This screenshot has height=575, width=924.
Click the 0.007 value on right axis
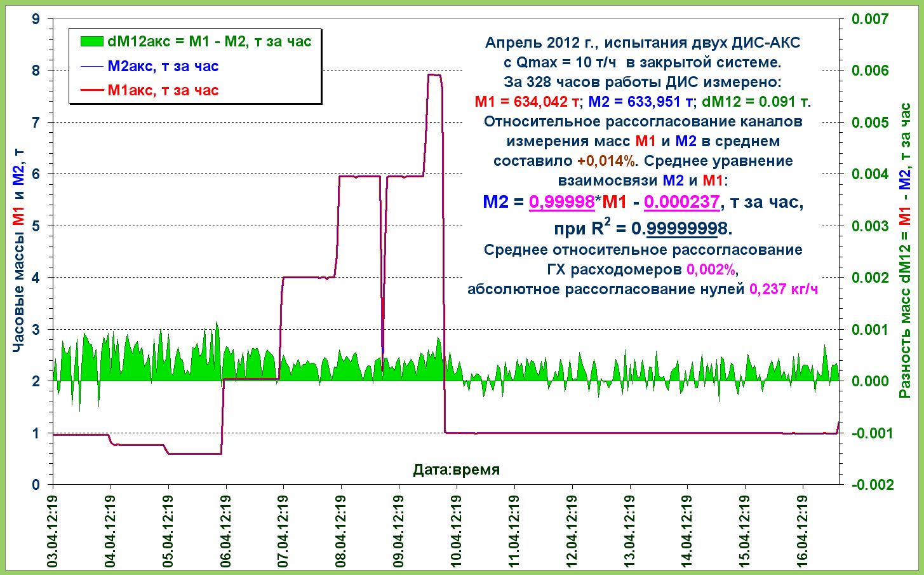(x=869, y=19)
